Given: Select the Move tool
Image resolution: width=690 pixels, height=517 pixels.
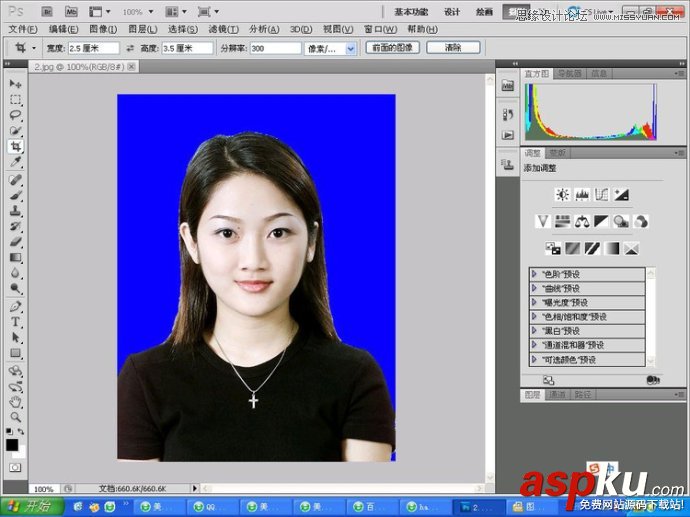Looking at the screenshot, I should pos(15,84).
